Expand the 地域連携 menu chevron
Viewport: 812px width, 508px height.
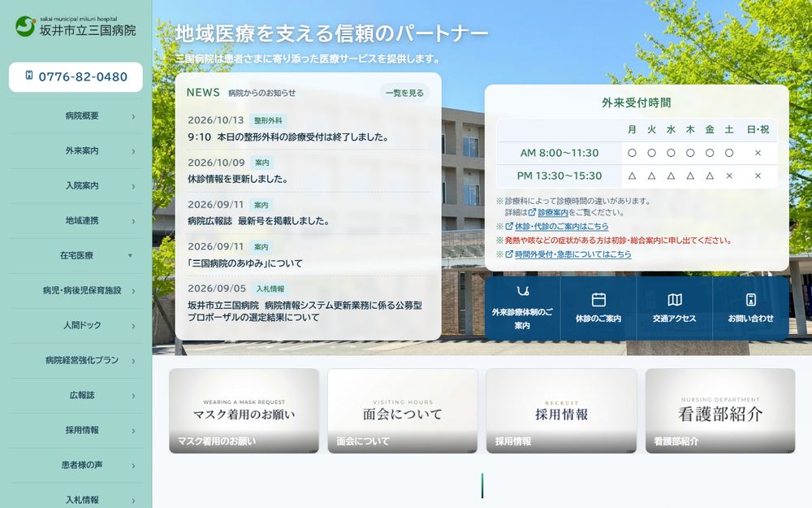coord(133,221)
